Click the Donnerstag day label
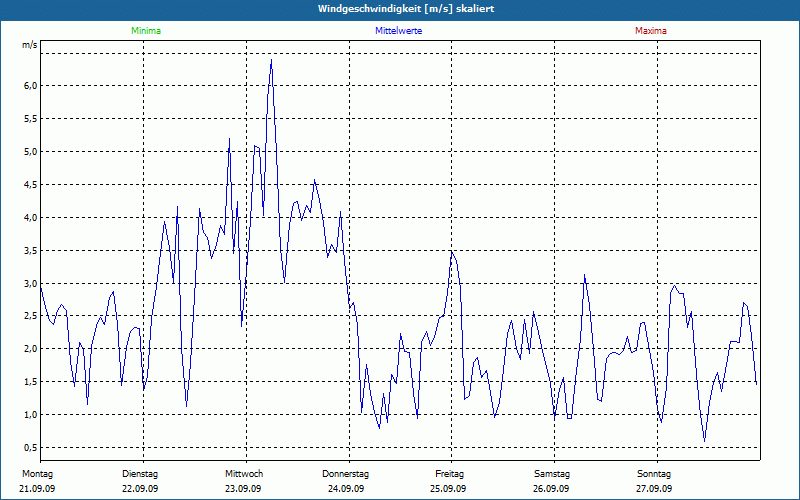This screenshot has width=800, height=500. (345, 474)
